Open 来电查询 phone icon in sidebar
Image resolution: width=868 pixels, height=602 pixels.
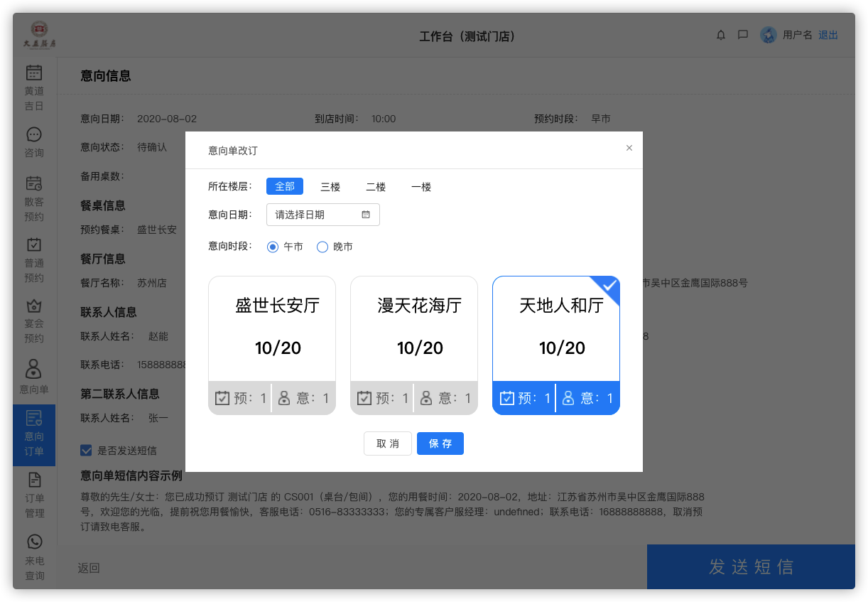pyautogui.click(x=34, y=541)
